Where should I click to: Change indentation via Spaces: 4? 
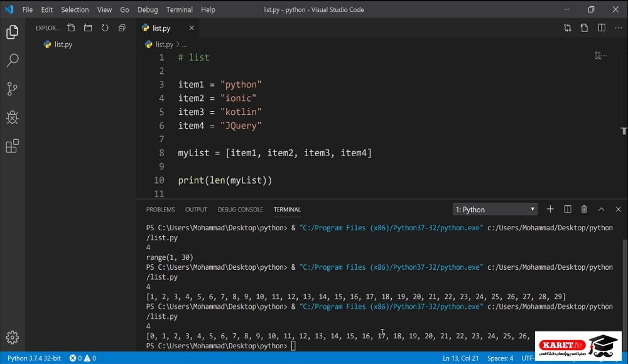coord(501,358)
